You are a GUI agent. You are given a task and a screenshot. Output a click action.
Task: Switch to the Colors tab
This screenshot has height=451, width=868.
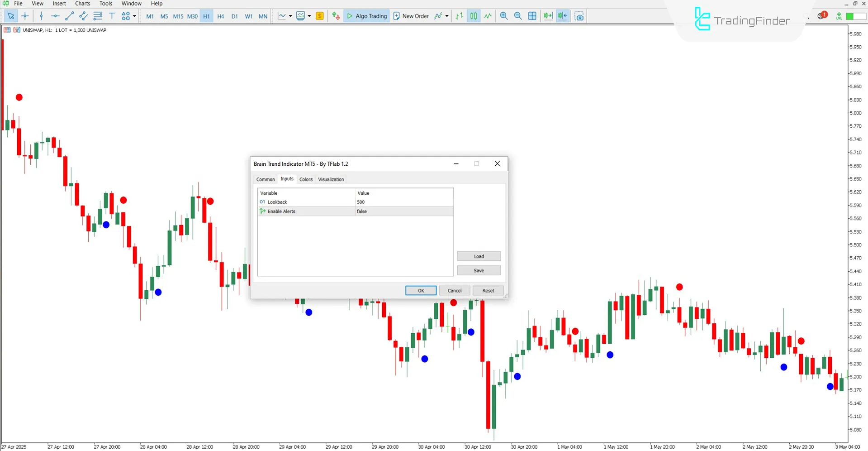coord(306,179)
